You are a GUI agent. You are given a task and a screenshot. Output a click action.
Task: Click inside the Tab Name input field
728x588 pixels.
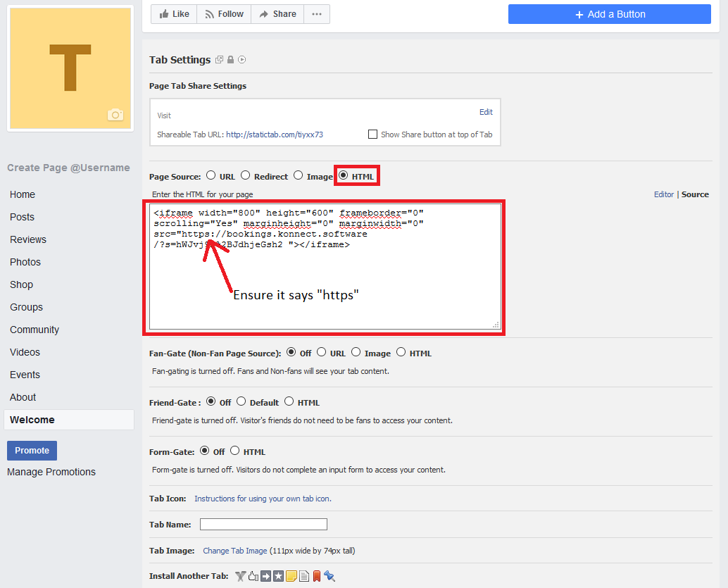point(263,524)
